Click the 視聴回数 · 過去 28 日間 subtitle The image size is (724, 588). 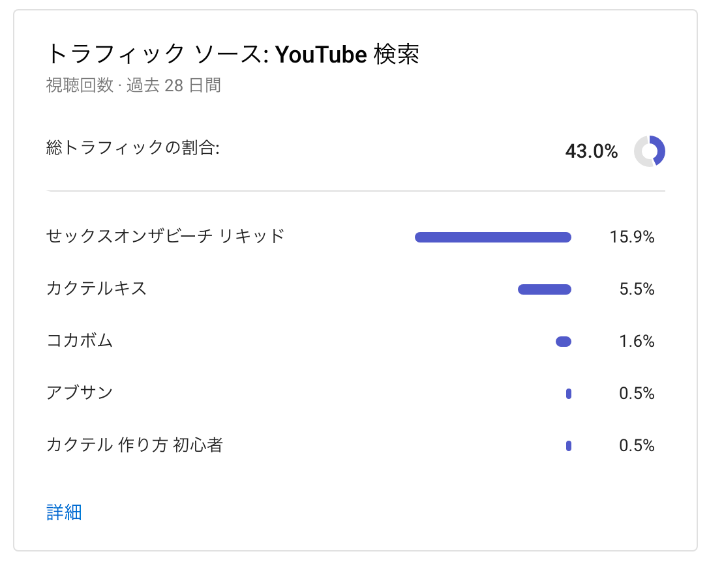[x=133, y=85]
